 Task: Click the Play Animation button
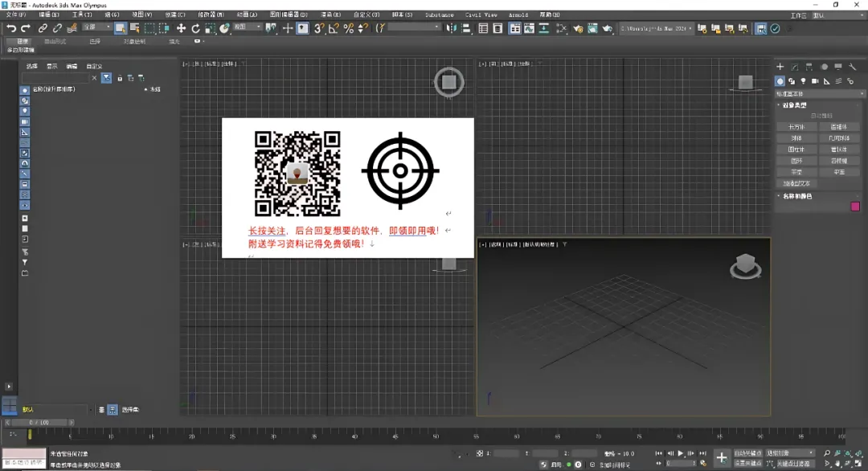coord(681,453)
